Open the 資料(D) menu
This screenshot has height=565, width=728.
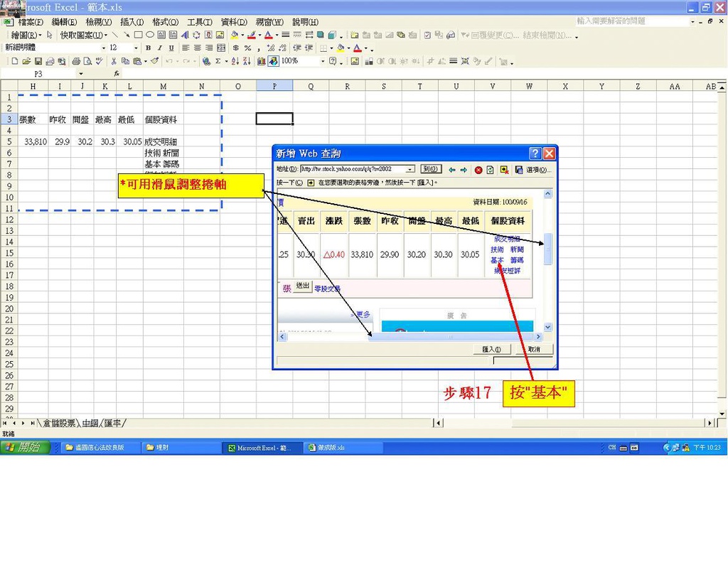(x=233, y=22)
